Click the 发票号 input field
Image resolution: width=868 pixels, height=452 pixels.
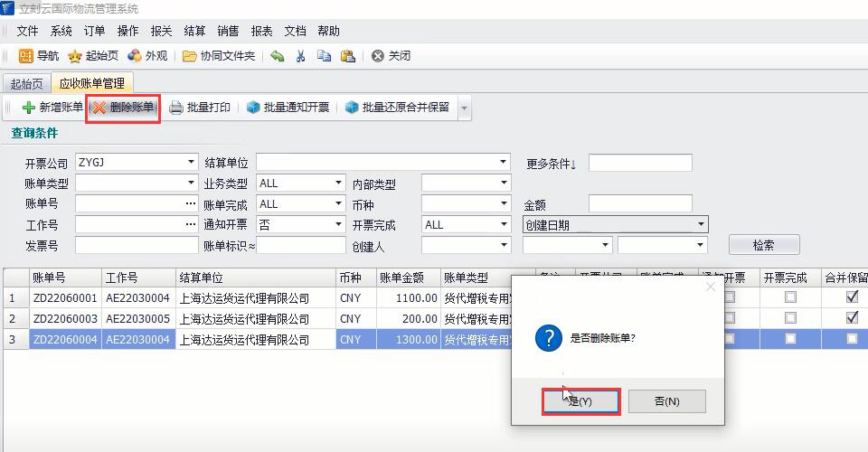(x=136, y=245)
